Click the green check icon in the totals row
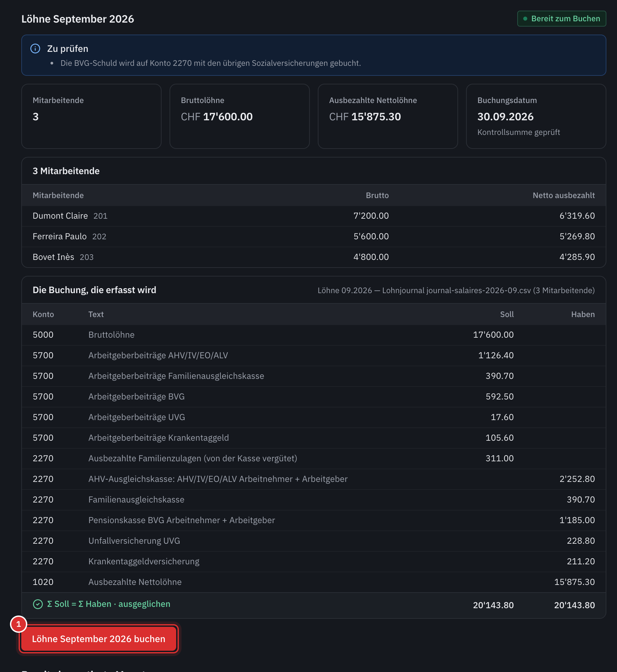The image size is (617, 672). click(38, 604)
